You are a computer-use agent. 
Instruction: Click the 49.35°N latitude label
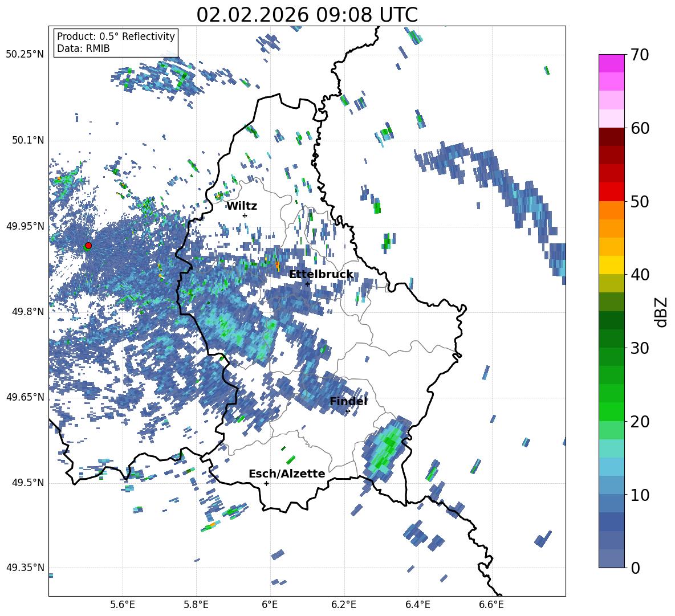[25, 568]
